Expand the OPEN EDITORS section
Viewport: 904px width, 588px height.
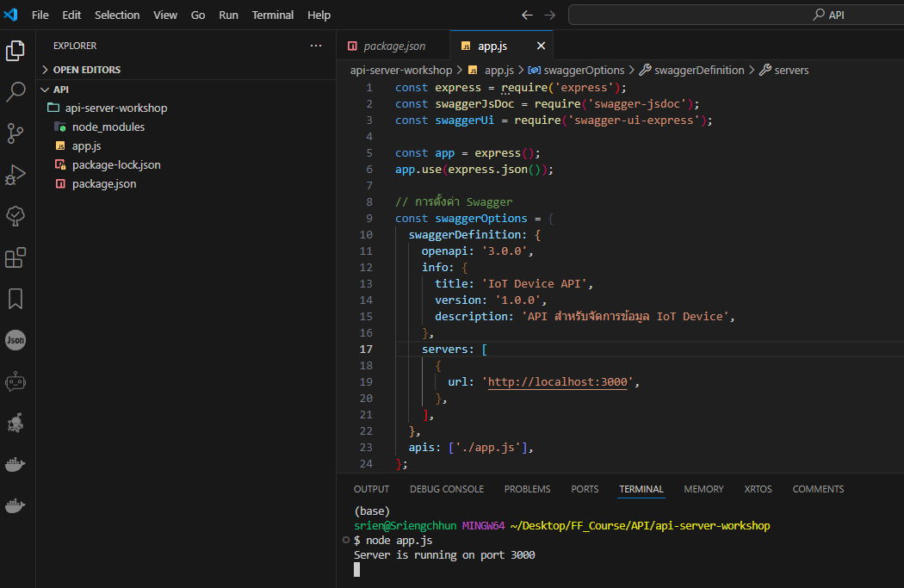[x=86, y=70]
